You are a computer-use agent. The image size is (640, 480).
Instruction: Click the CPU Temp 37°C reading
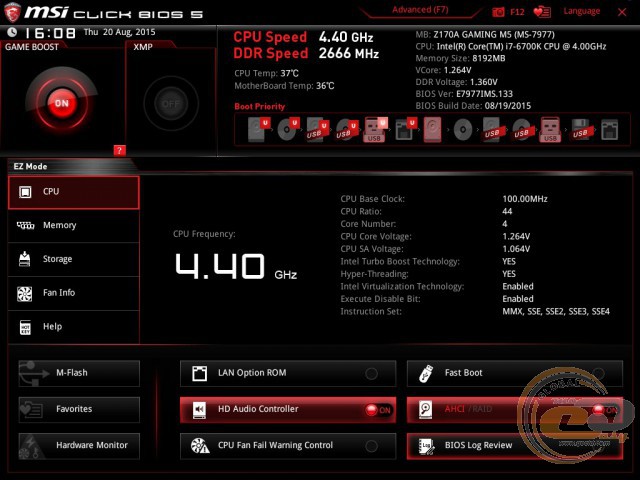pos(266,73)
